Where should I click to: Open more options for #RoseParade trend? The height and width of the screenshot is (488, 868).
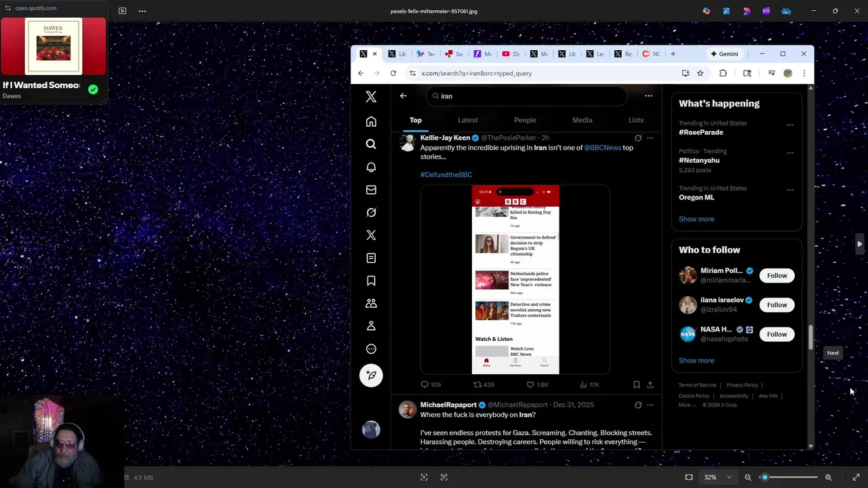tap(790, 125)
